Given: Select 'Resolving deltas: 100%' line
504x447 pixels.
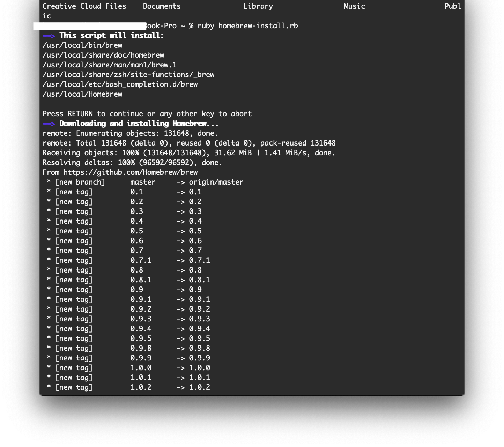Looking at the screenshot, I should 132,163.
